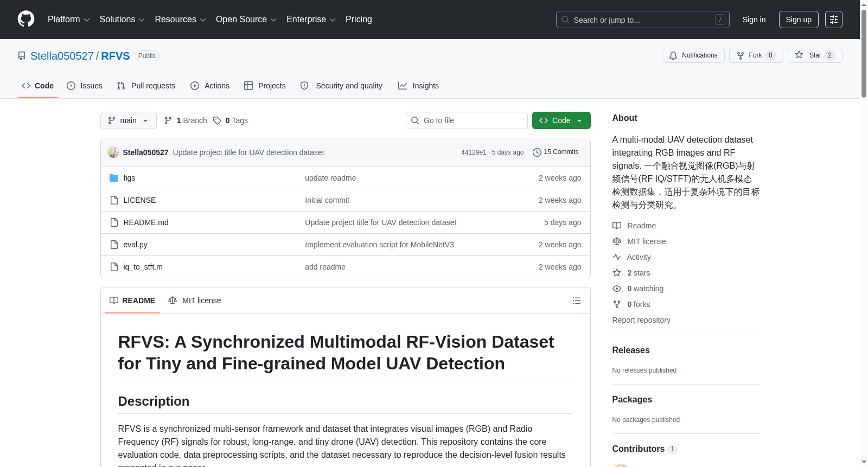Click the search magnifier icon in the header
This screenshot has height=467, width=868.
565,20
